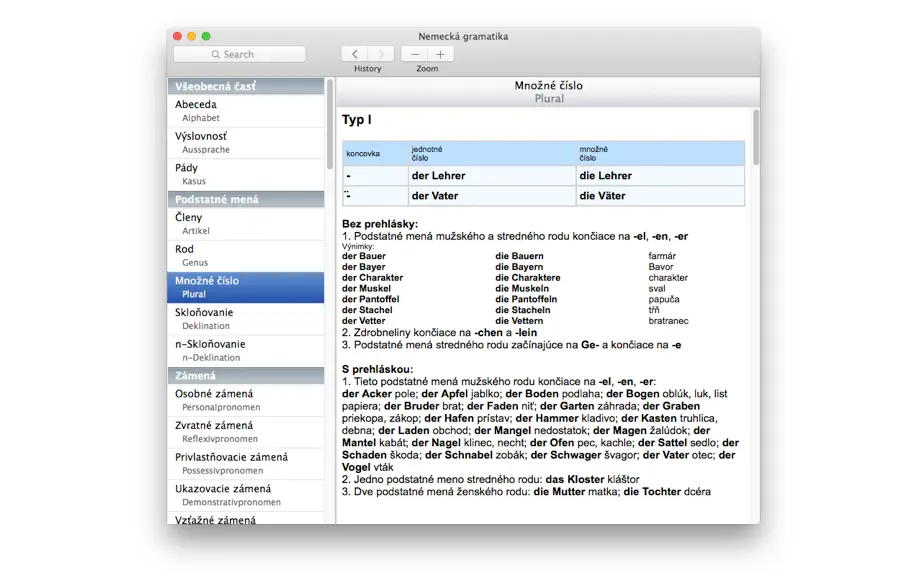Select the Rod (Genus) topic
Screen dimensions: 922x576
(246, 255)
